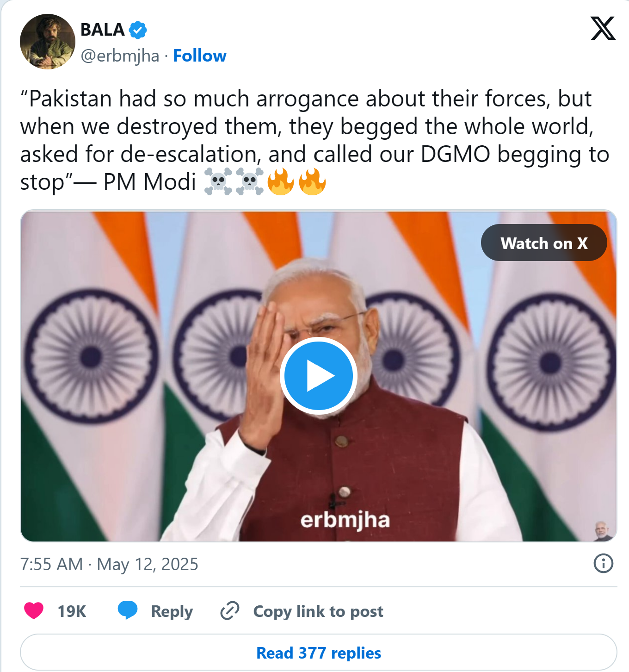Open the 7:55 AM May 12, 2025 timestamp
629x672 pixels.
click(109, 564)
